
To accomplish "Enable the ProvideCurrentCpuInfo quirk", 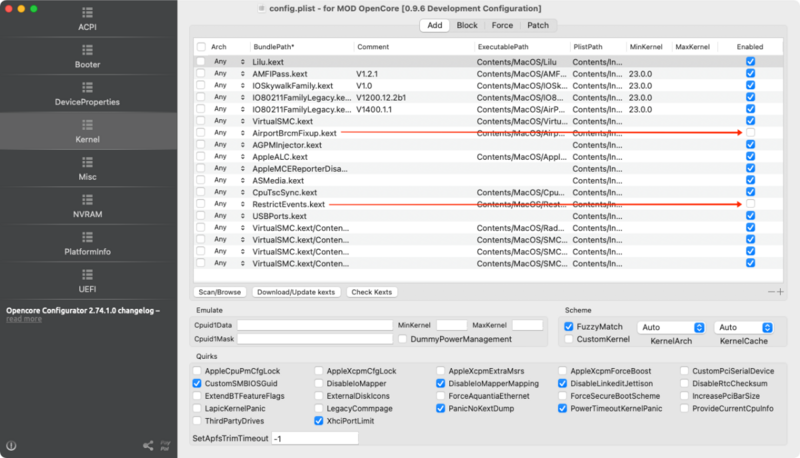I will point(684,409).
